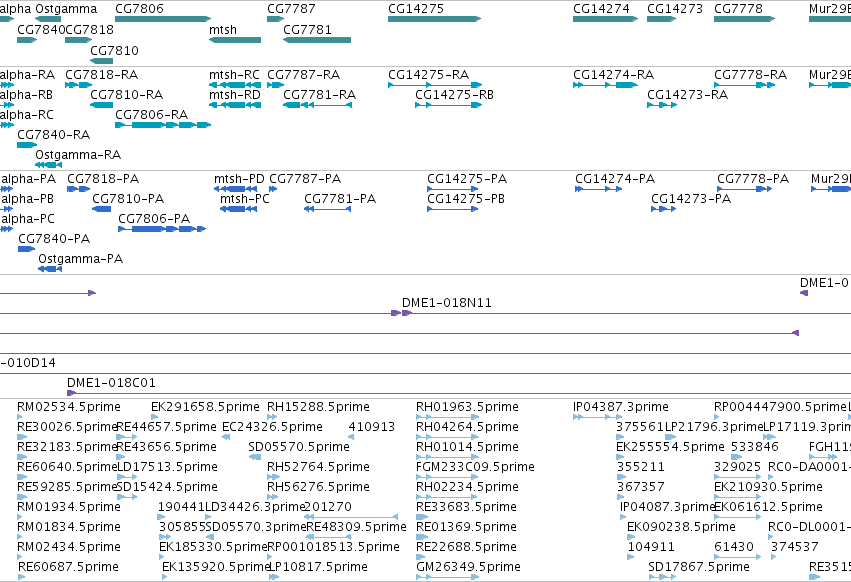Click the CG7810-PA protein label
Screen dimensions: 851x582
[x=128, y=199]
